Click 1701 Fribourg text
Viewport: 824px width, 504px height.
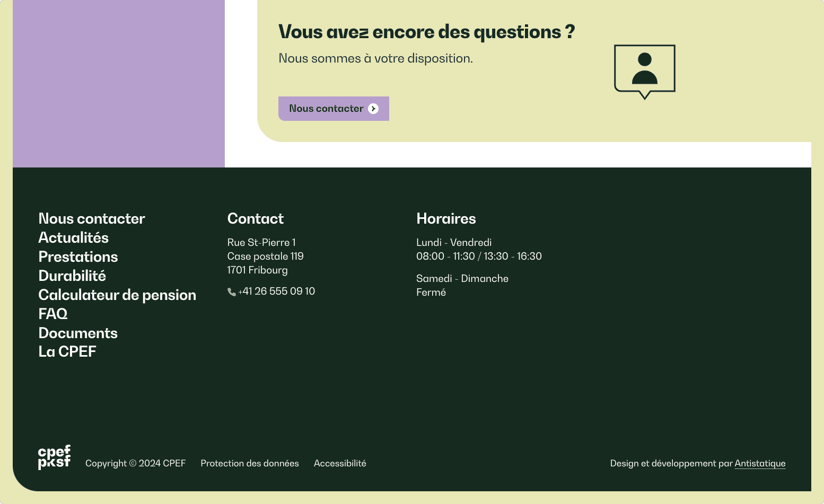pos(258,270)
